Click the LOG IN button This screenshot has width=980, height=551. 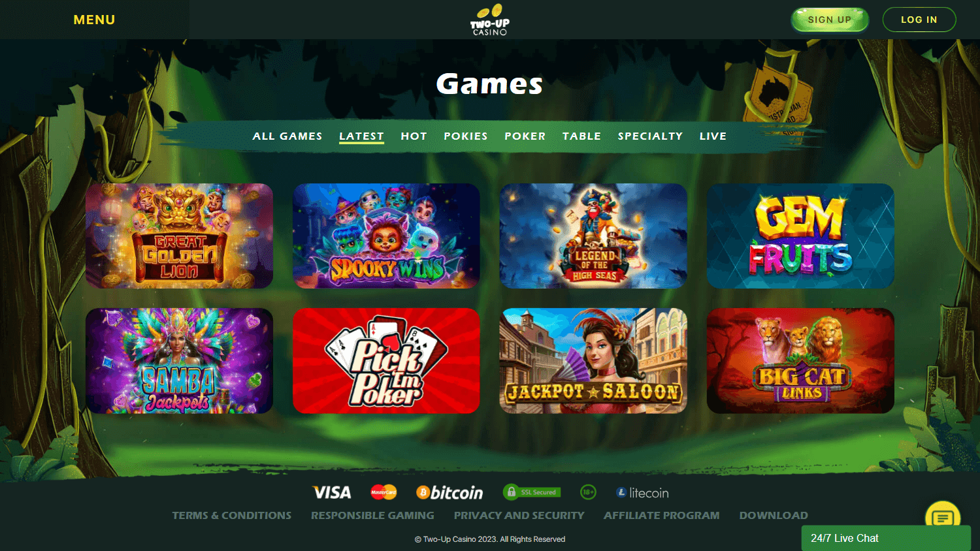coord(919,20)
